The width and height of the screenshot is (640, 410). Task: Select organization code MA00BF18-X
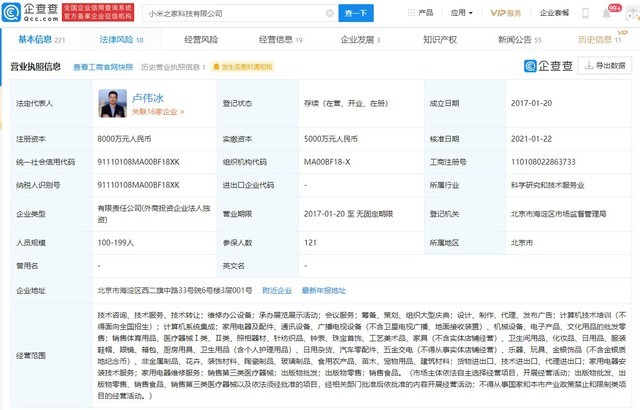[327, 162]
